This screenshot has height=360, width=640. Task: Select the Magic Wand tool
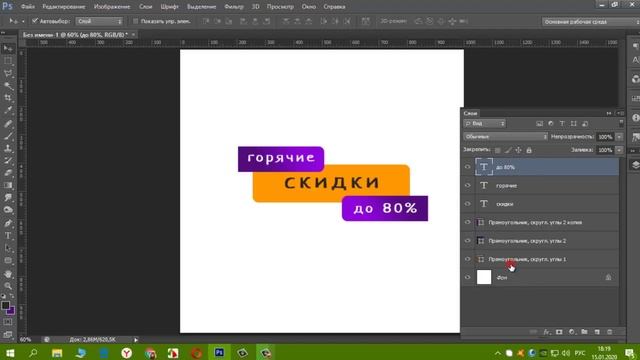point(8,86)
